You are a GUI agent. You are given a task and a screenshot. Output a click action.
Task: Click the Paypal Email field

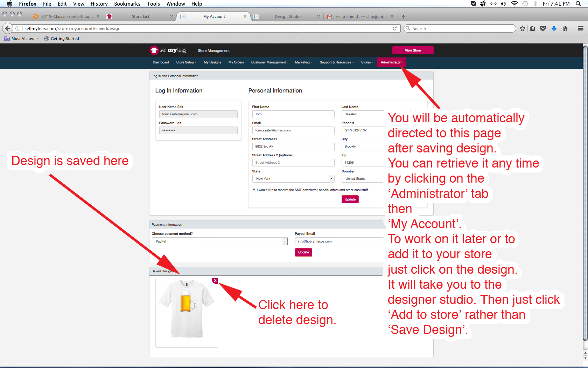(x=339, y=241)
